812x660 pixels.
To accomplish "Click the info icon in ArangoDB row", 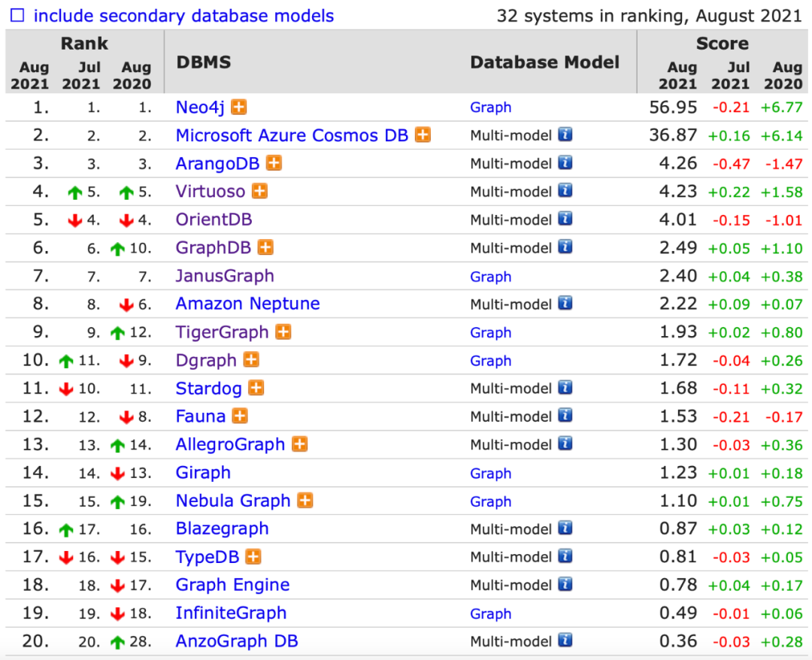I will (x=565, y=162).
